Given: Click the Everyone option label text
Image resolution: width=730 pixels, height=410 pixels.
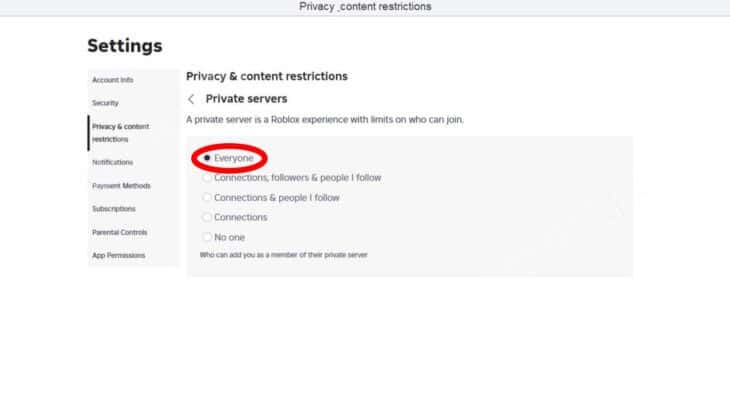Looking at the screenshot, I should click(x=234, y=158).
